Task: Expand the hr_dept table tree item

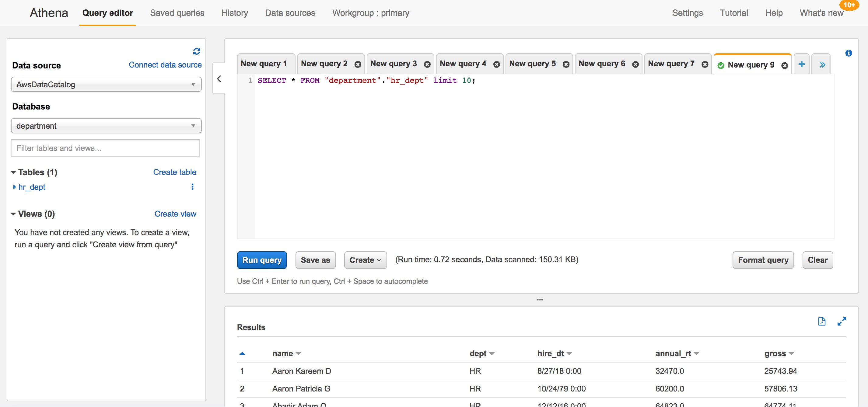Action: point(14,187)
